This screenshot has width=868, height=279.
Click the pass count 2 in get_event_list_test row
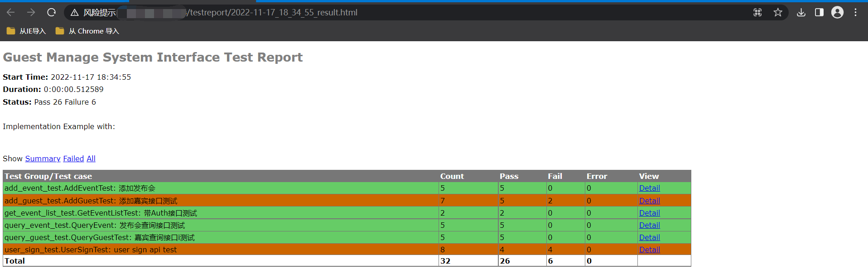click(x=502, y=213)
